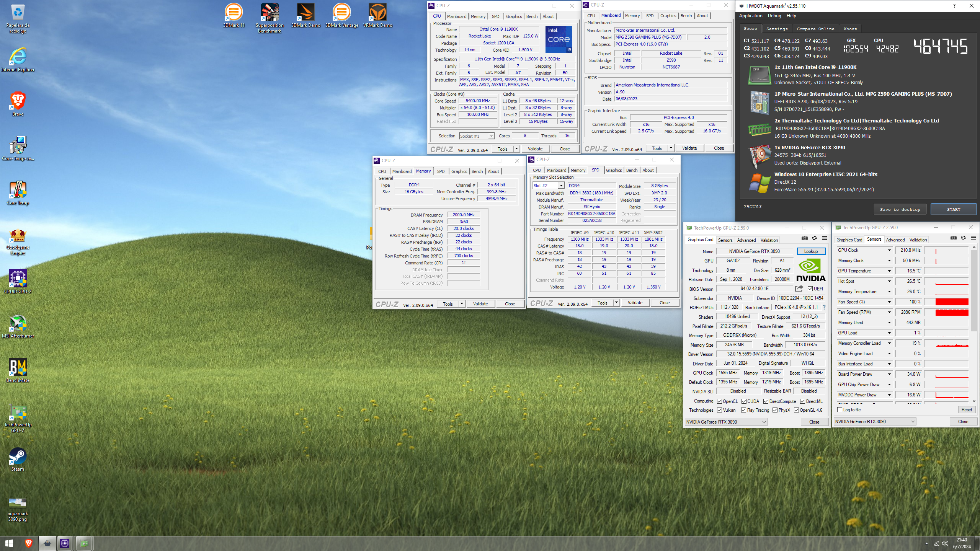Launch BenchMate desktop shortcut

[18, 370]
